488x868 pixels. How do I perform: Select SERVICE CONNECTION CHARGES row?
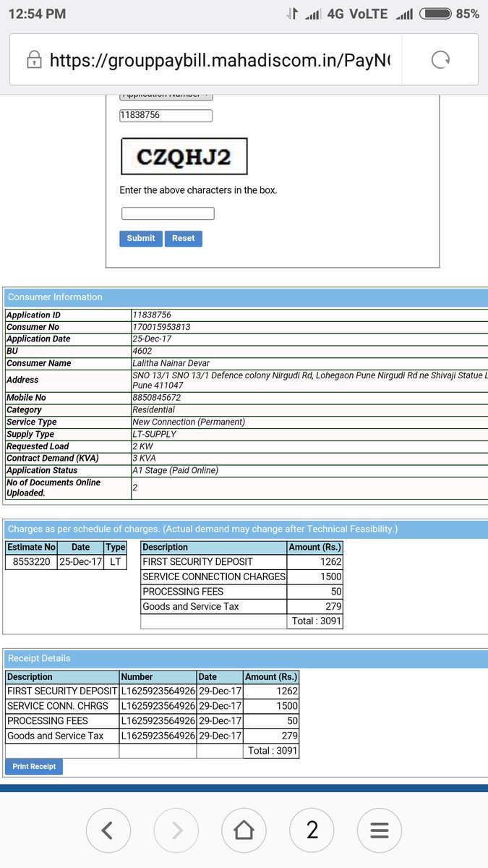[241, 576]
